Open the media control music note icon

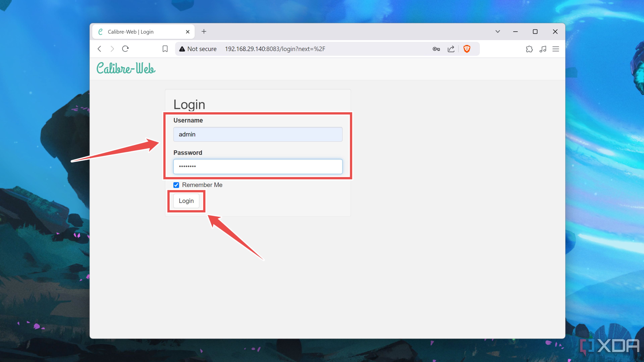(x=543, y=49)
